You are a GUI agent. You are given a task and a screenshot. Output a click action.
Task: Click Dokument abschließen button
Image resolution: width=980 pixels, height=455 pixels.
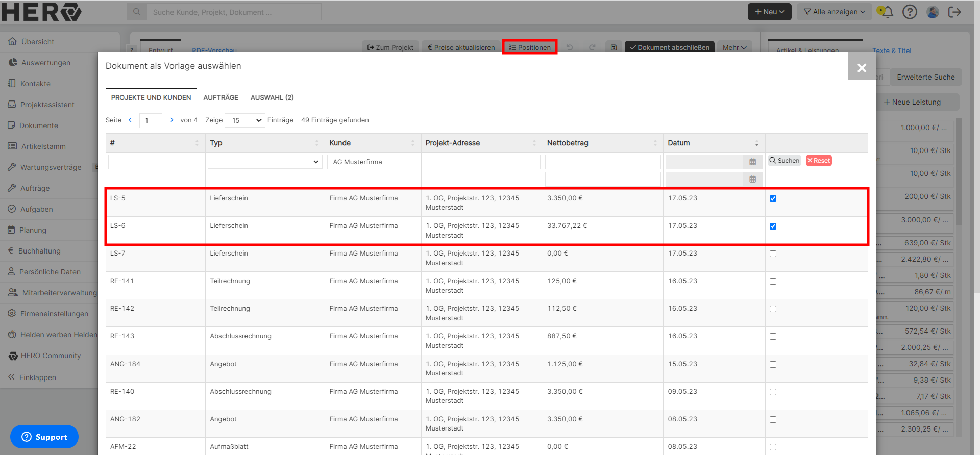pyautogui.click(x=669, y=47)
